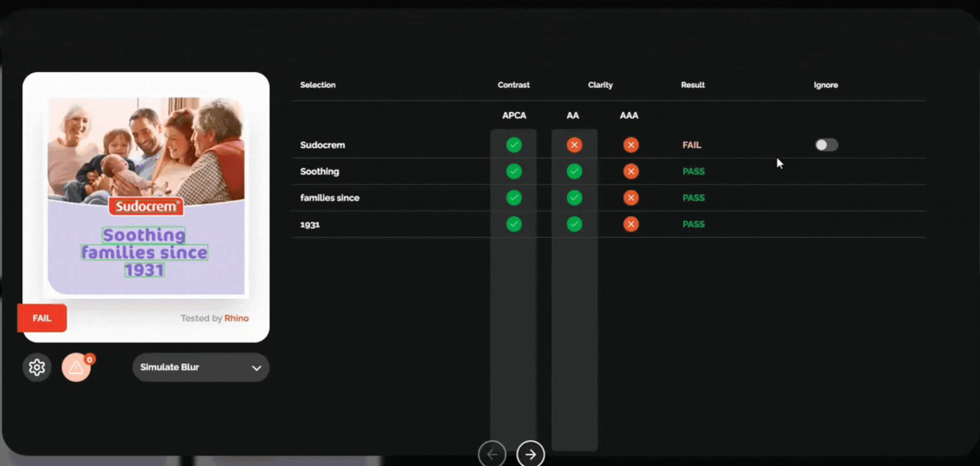The image size is (980, 466).
Task: Open the Rhino link
Action: 237,318
